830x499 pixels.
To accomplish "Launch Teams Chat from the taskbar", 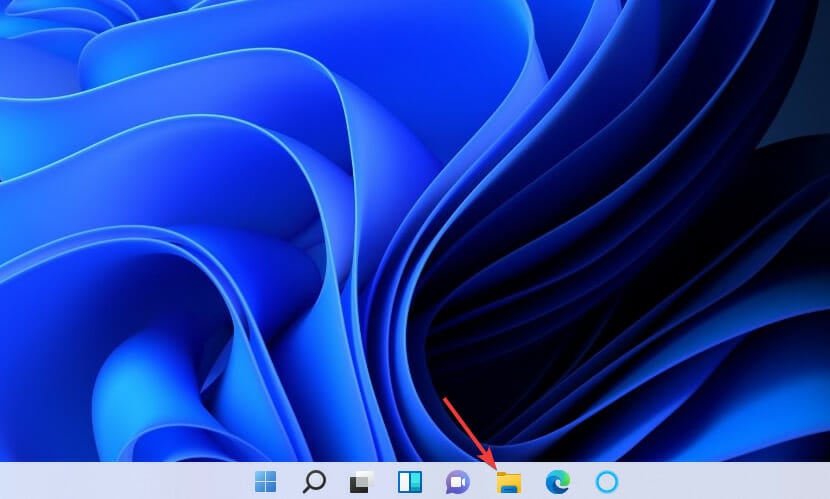I will click(x=458, y=482).
